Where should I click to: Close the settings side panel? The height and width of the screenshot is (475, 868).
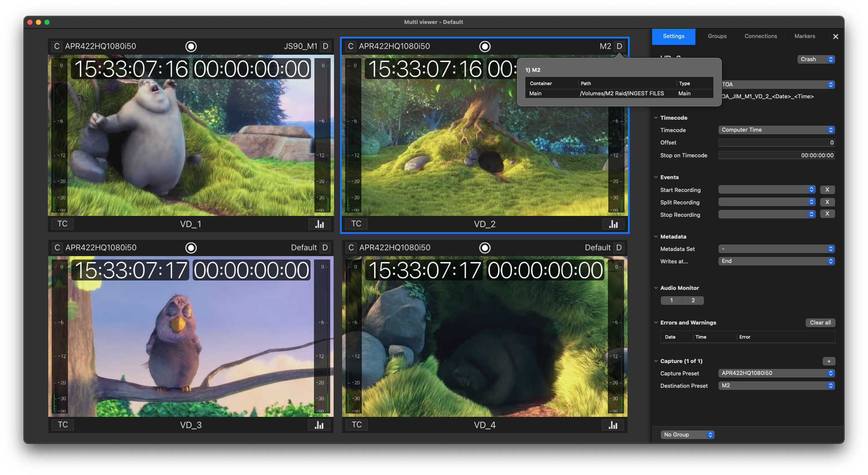836,37
